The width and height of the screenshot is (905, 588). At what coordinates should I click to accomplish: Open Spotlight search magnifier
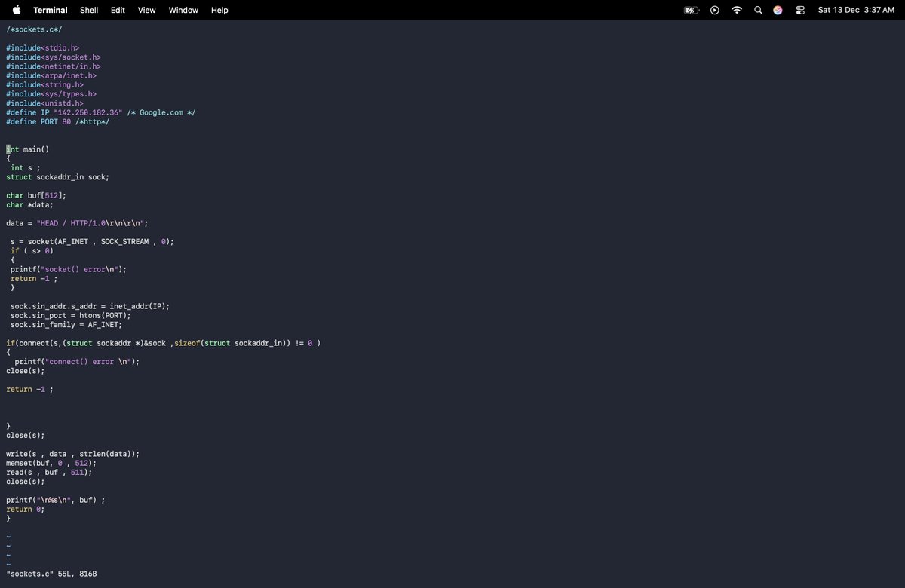point(758,10)
